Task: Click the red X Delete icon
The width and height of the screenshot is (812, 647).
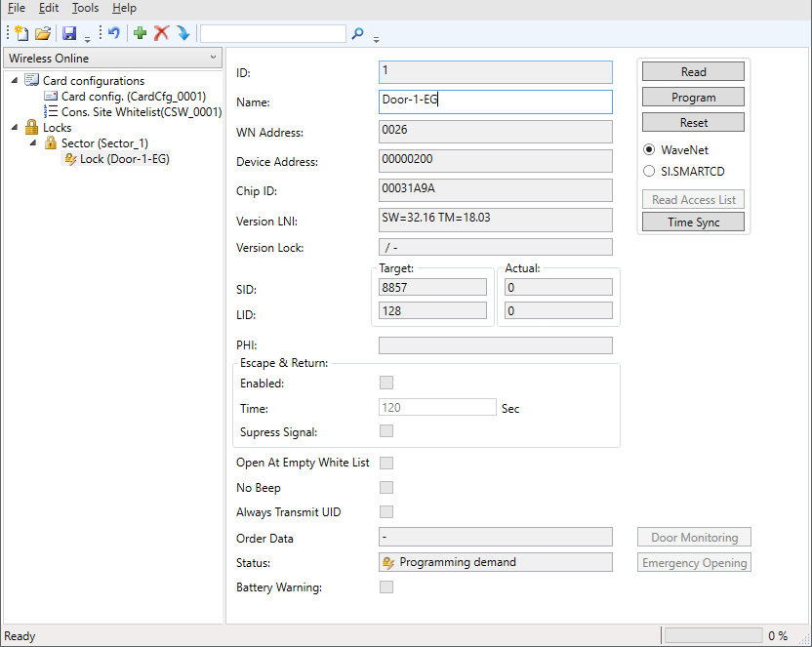Action: pos(161,34)
